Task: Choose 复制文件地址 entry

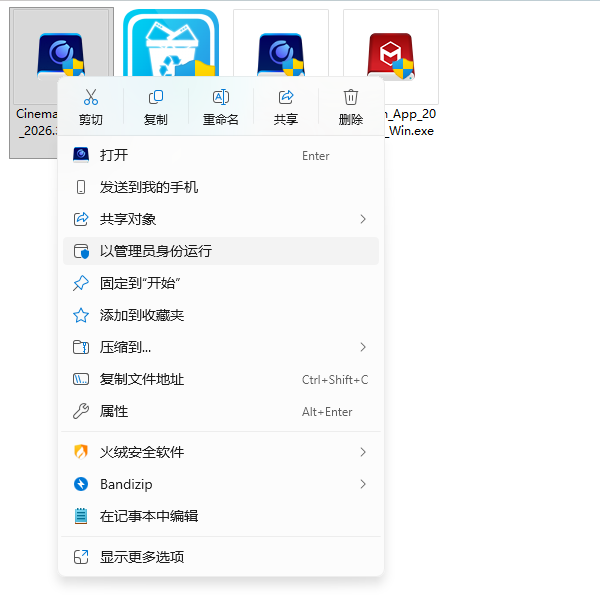Action: pyautogui.click(x=221, y=379)
